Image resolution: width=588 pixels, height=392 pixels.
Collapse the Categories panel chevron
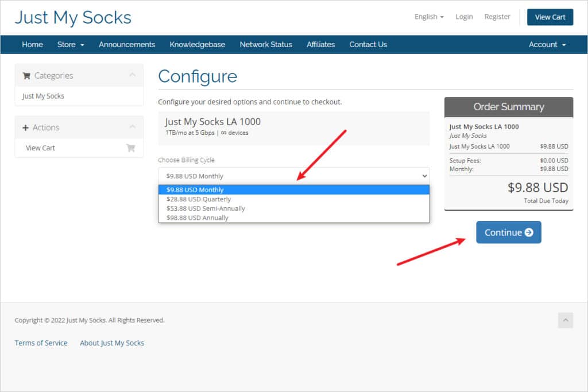[x=133, y=75]
